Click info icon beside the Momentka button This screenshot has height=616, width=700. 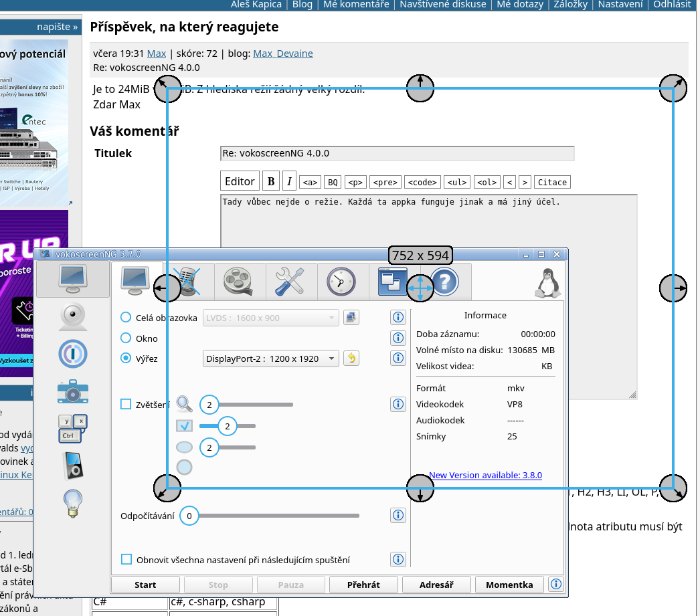coord(556,584)
